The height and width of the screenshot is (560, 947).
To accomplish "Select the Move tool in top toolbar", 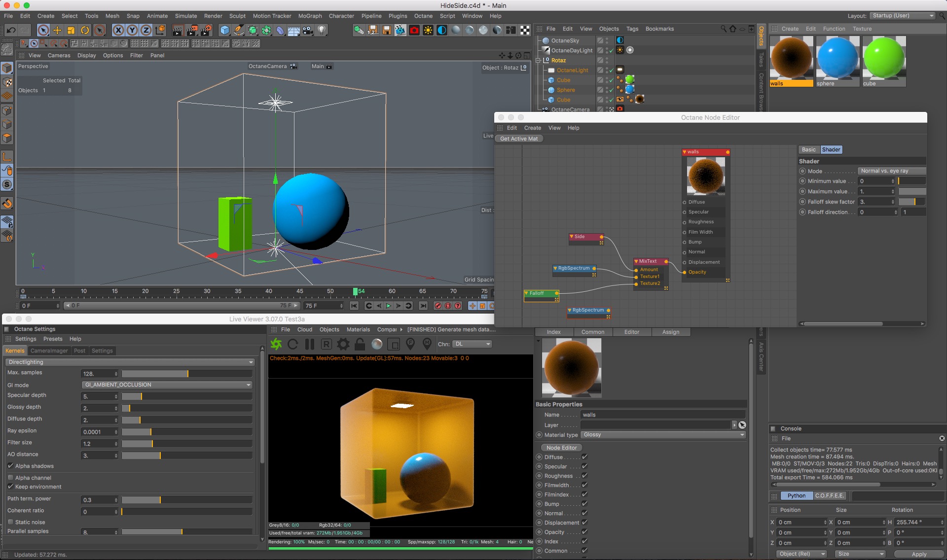I will 57,31.
